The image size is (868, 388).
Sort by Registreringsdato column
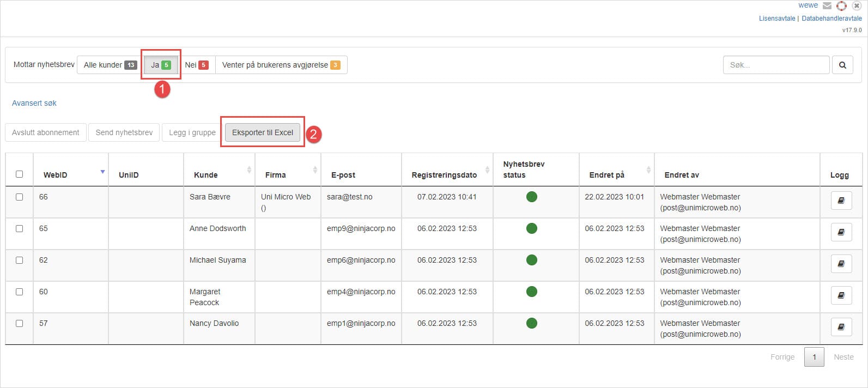pos(487,170)
